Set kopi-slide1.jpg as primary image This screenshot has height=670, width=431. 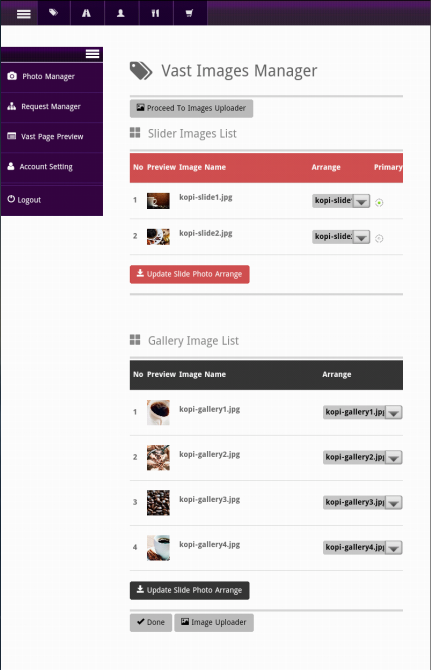click(x=379, y=203)
